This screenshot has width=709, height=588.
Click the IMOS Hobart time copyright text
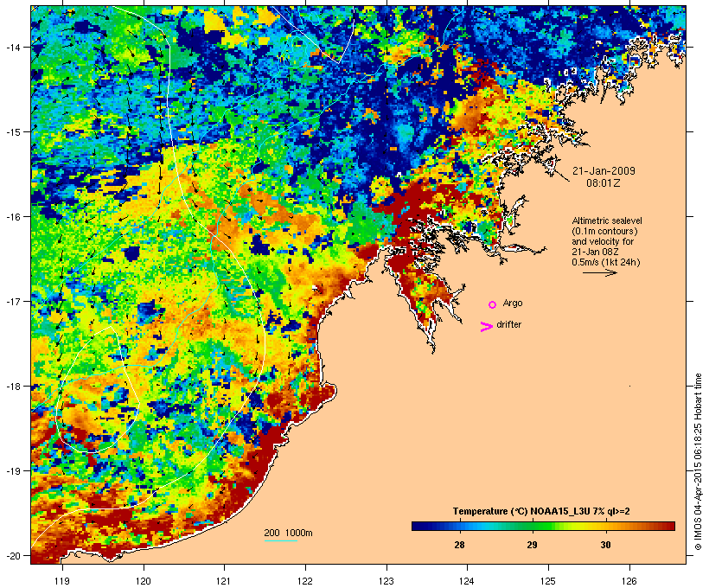[698, 462]
